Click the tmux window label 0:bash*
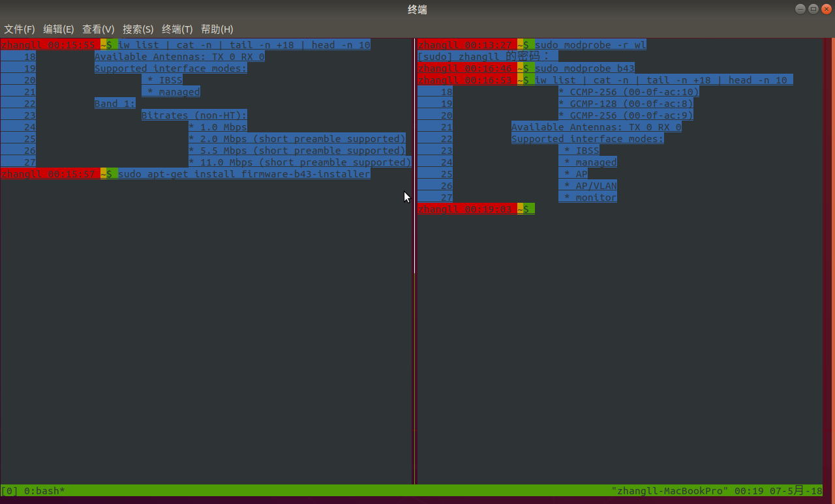This screenshot has width=835, height=504. 44,490
